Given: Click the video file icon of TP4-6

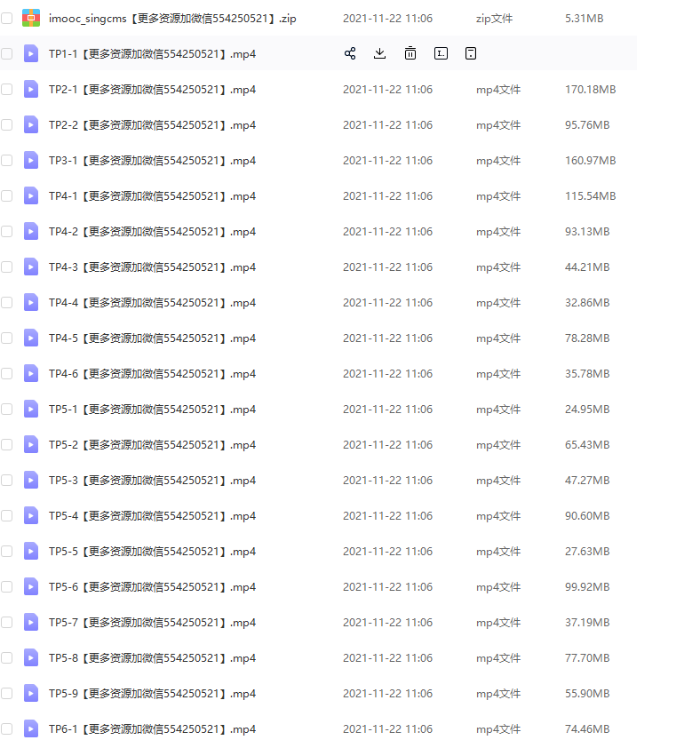Looking at the screenshot, I should [x=31, y=373].
